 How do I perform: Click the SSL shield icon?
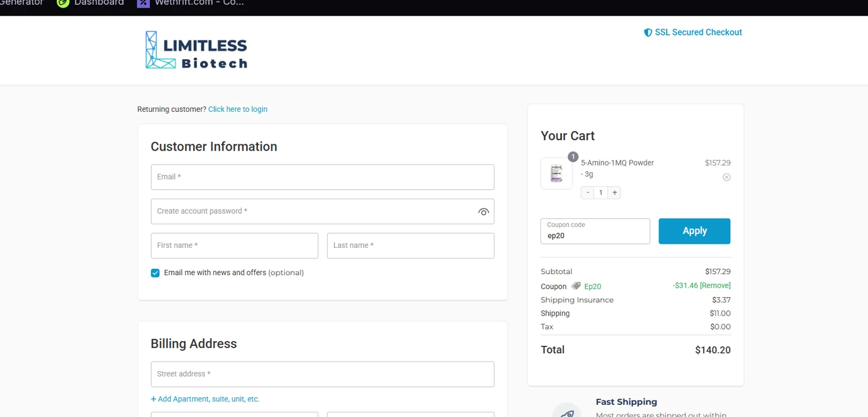(x=648, y=32)
